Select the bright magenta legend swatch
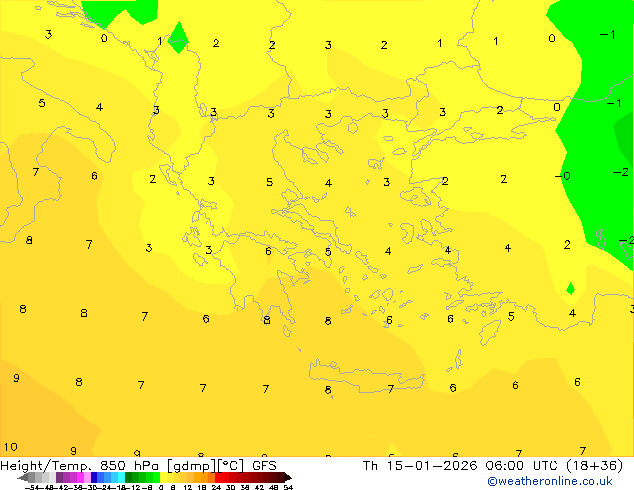 coord(80,478)
